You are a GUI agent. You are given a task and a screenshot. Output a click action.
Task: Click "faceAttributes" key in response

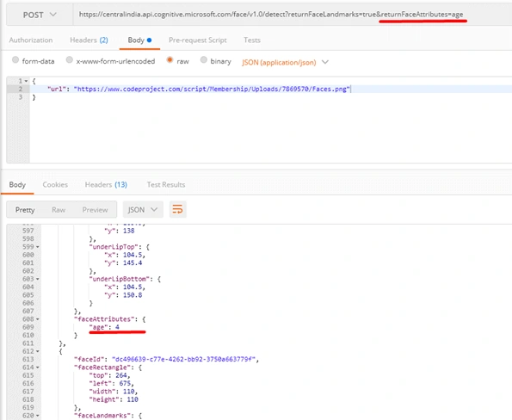click(104, 319)
